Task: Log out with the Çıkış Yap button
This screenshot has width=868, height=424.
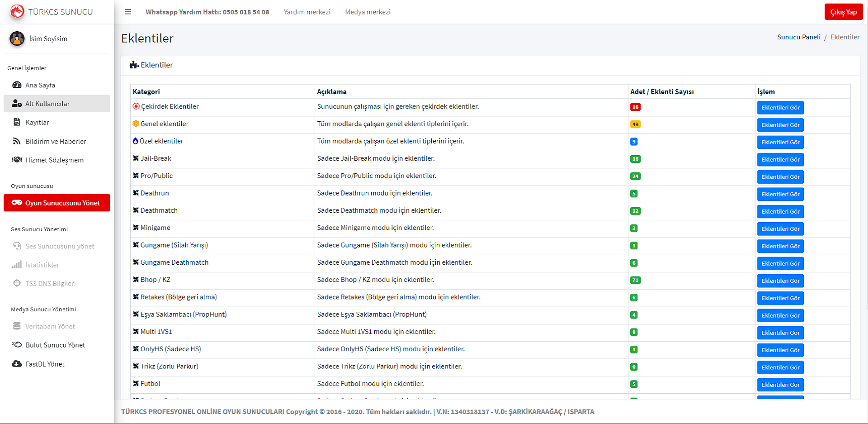Action: click(843, 12)
